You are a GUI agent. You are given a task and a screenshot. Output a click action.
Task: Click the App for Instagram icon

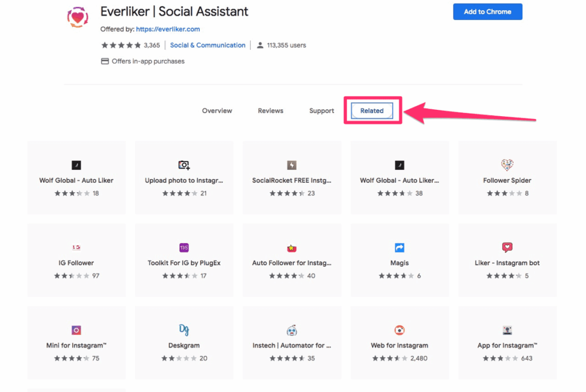[x=507, y=330]
